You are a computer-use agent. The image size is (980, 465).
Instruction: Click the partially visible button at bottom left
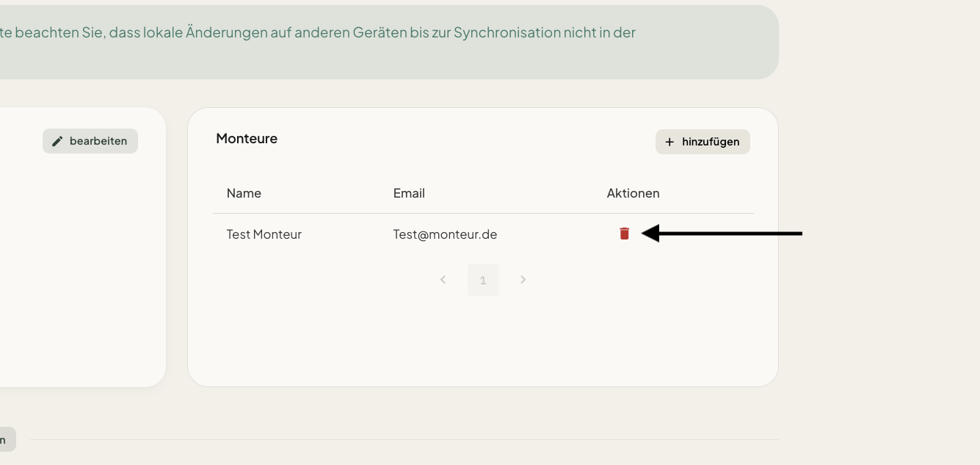click(7, 440)
